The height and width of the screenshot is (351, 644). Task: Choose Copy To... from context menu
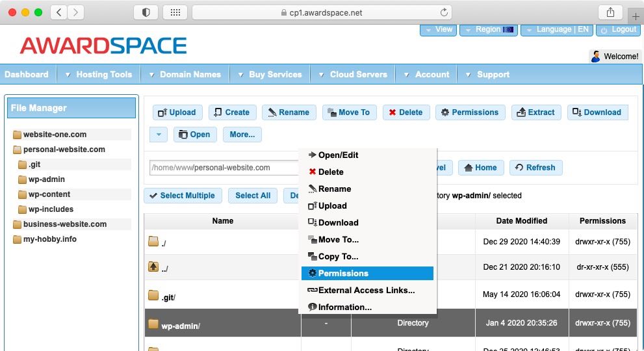click(x=368, y=256)
